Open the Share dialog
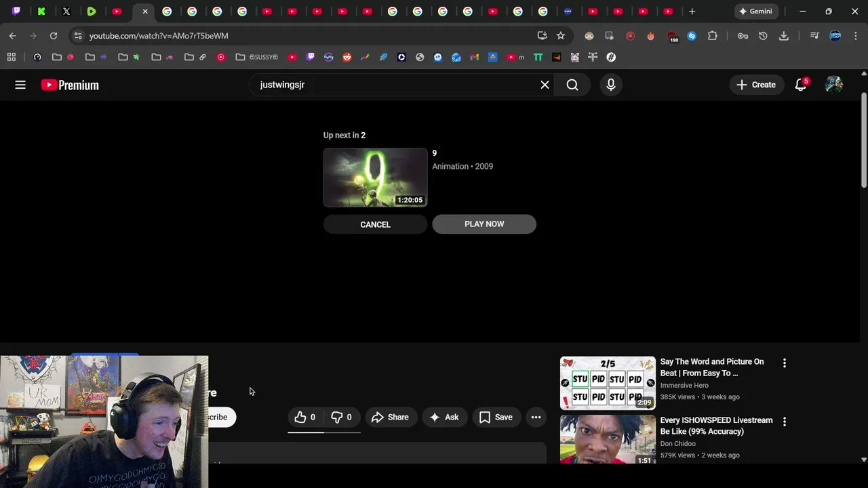 (x=390, y=418)
